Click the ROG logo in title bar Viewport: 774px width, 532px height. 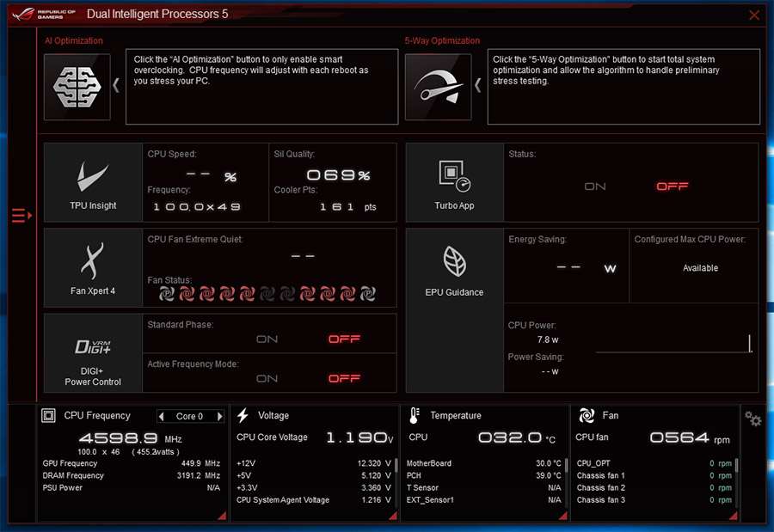(24, 14)
